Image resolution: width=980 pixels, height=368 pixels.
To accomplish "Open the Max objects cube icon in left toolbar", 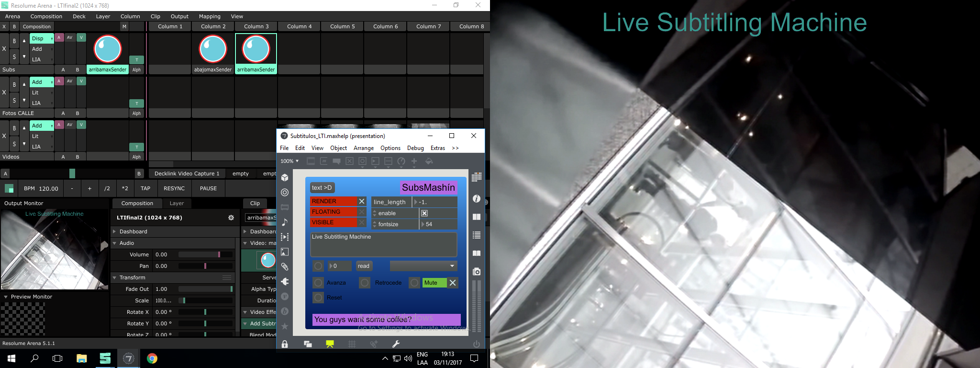I will tap(285, 177).
